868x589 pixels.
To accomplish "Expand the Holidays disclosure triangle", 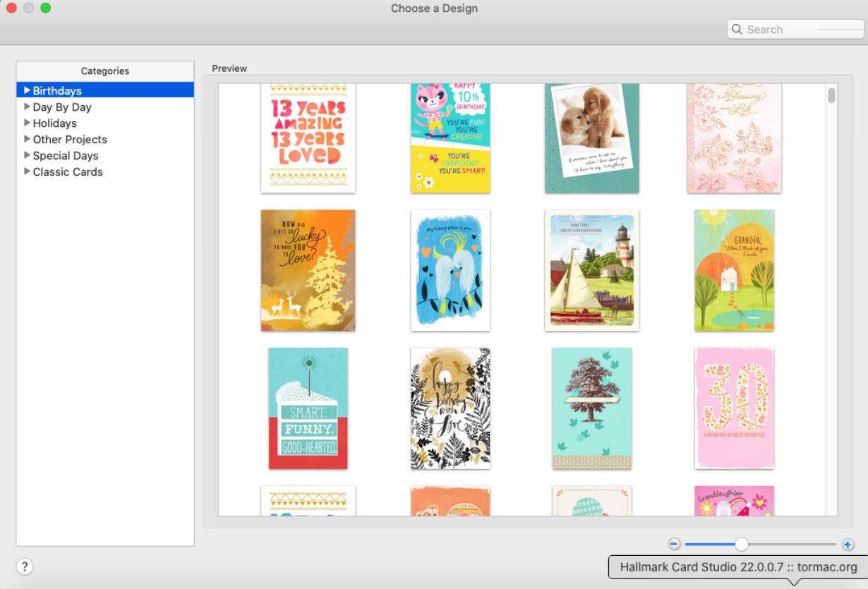I will click(x=27, y=123).
